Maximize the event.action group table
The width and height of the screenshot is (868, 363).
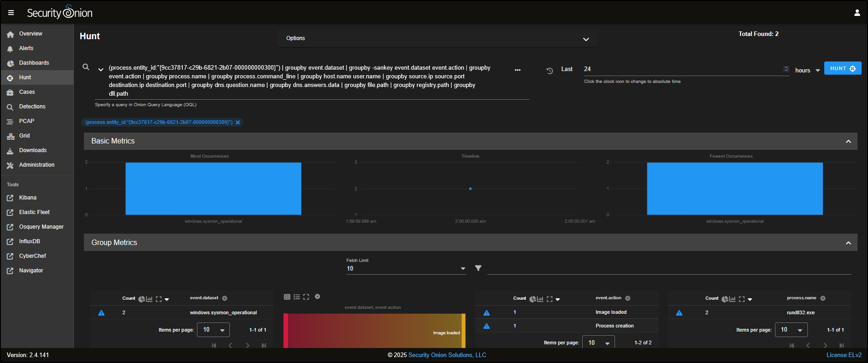[549, 299]
